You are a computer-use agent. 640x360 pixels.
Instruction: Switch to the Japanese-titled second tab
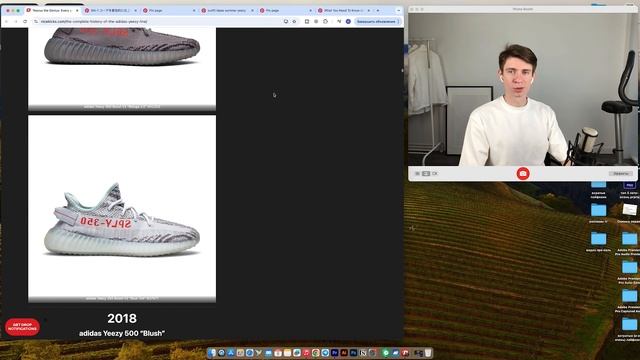click(110, 10)
